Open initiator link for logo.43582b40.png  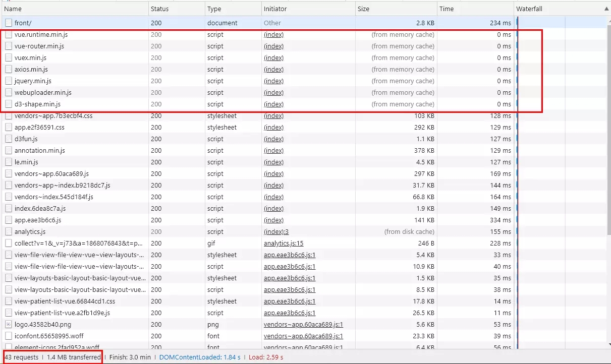point(303,325)
